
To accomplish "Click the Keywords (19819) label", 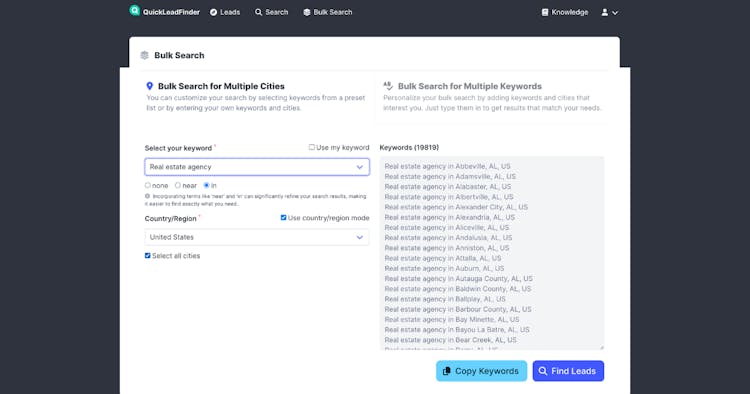I will click(409, 147).
